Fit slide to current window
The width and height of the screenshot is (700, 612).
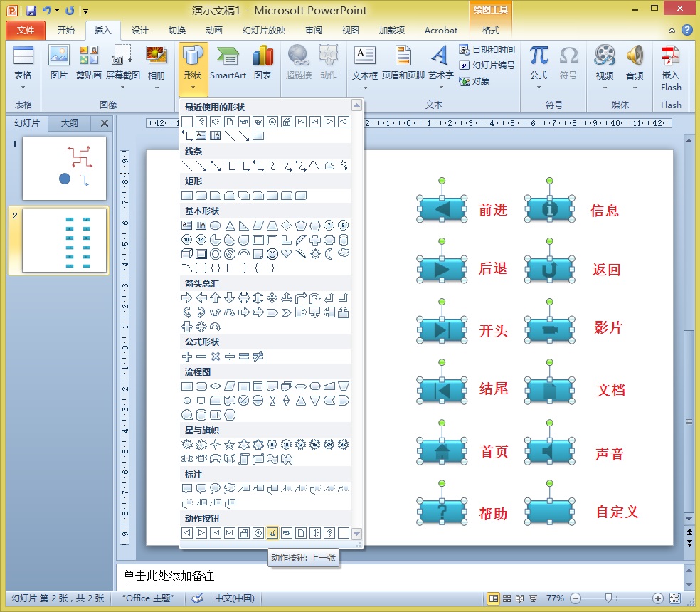[675, 598]
